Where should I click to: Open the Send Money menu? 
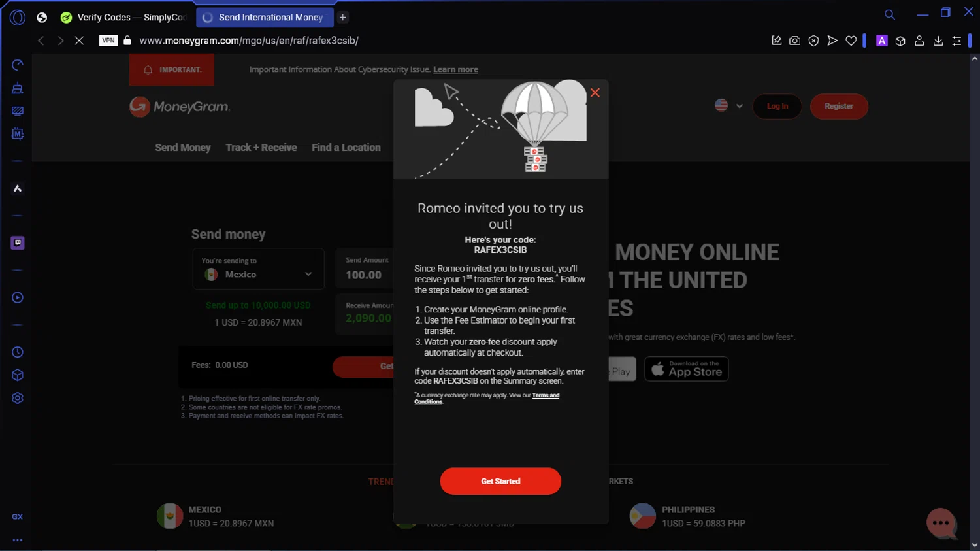click(x=183, y=148)
